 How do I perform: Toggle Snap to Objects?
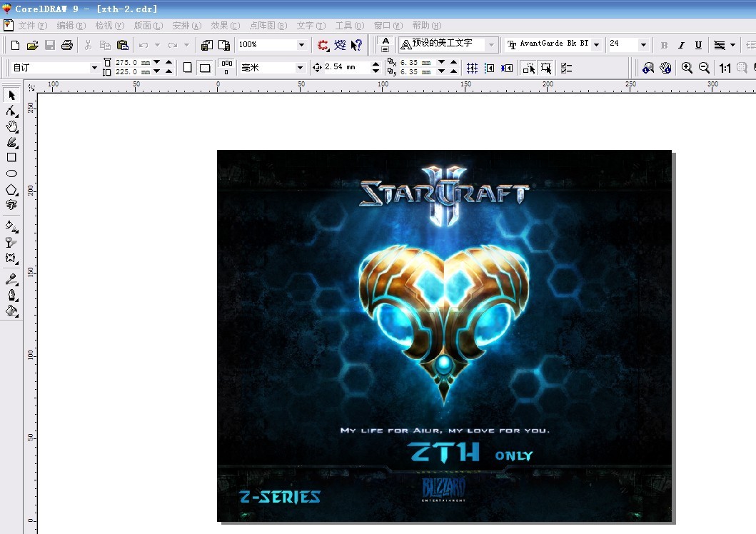click(507, 68)
